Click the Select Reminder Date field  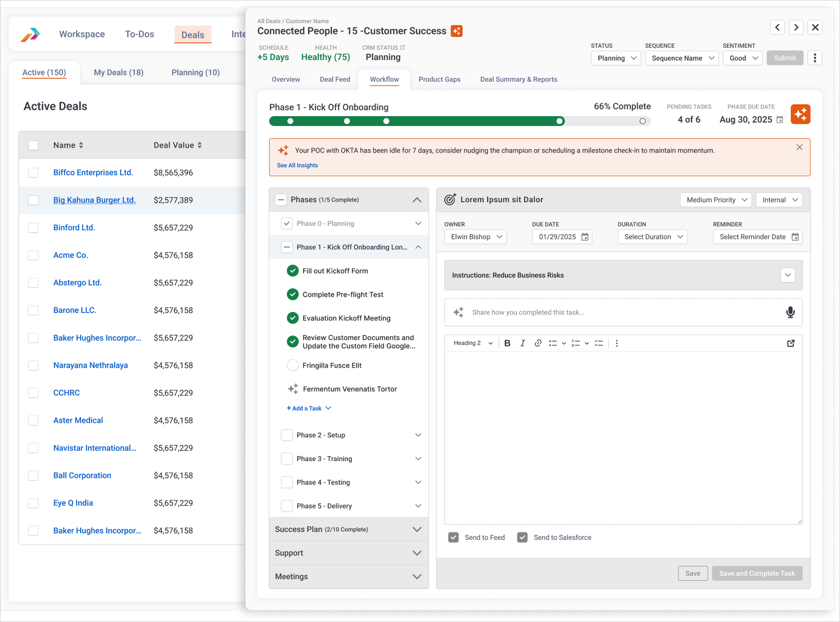click(758, 237)
